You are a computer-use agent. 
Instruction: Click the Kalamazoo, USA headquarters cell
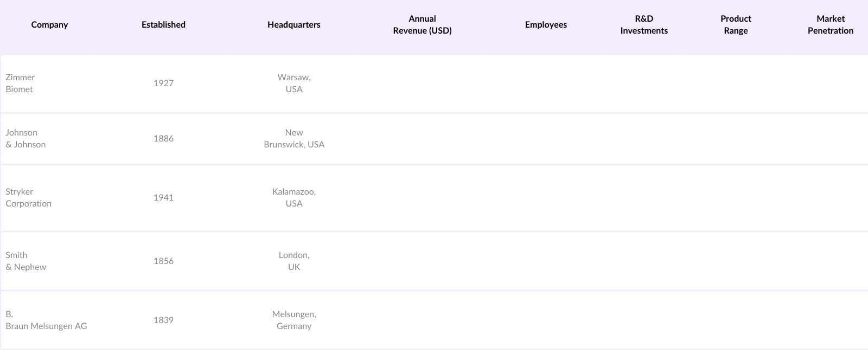pyautogui.click(x=294, y=198)
